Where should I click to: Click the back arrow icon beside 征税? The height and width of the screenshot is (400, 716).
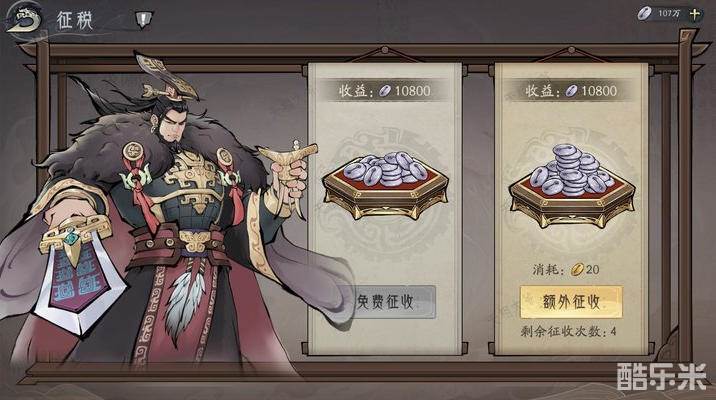click(24, 19)
